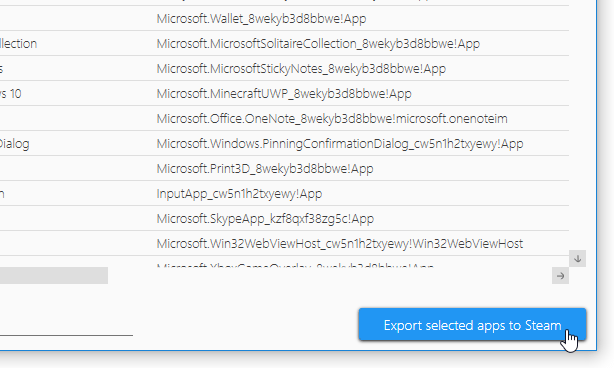Select the PinningConfirmationDialog app ID
This screenshot has width=614, height=368.
pos(340,144)
